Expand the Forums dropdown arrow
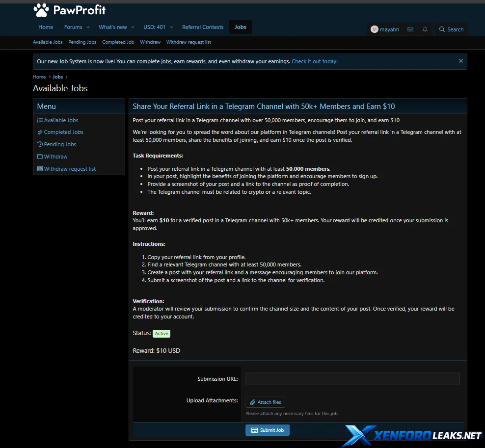Viewport: 485px width, 448px height. pos(88,27)
